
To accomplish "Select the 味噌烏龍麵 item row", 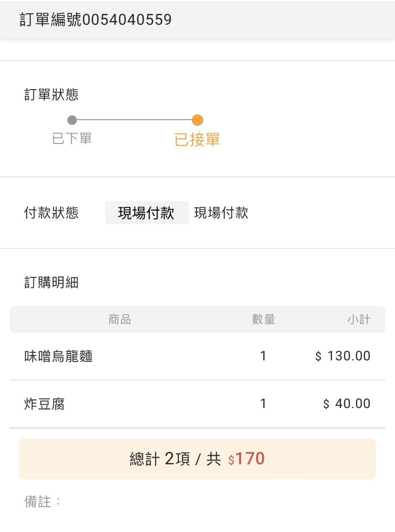I will [197, 356].
